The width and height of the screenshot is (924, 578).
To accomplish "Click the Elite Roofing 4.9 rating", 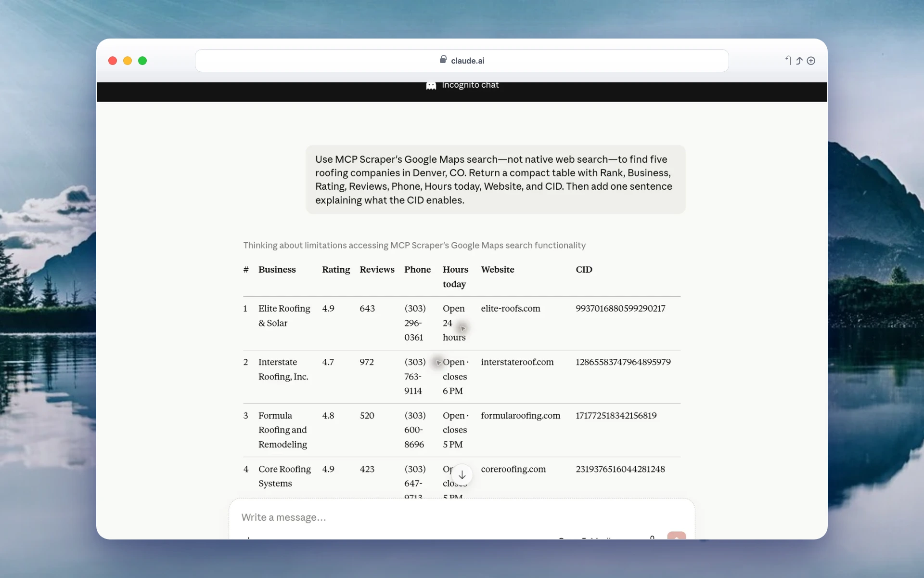I will point(328,308).
